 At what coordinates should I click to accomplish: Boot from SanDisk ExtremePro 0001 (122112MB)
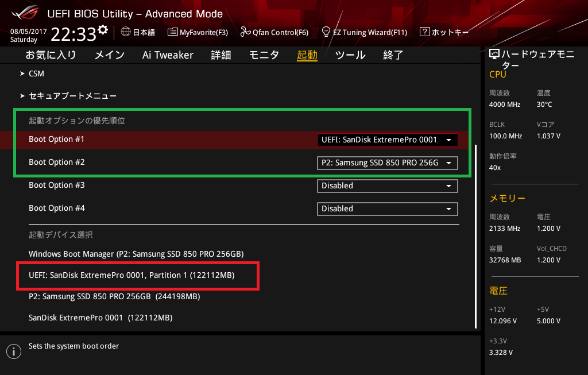pos(100,318)
